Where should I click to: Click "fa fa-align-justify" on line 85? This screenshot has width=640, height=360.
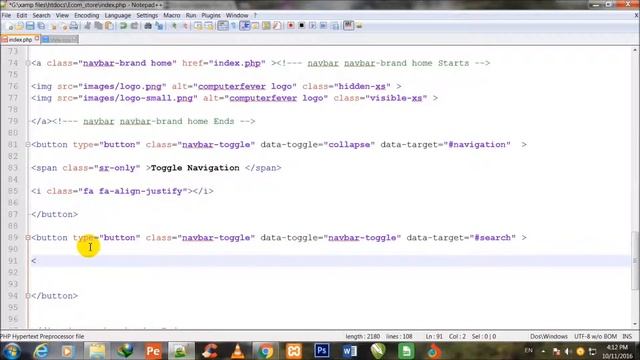(x=133, y=191)
